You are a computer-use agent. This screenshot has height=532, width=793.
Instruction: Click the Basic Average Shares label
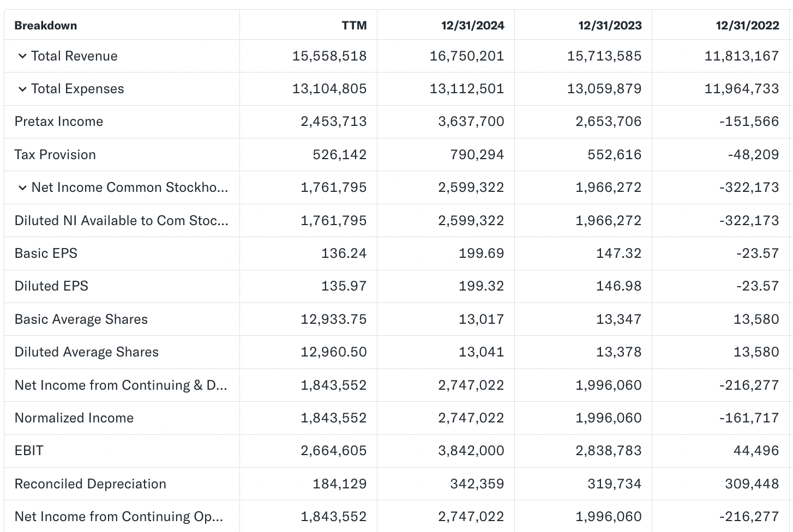tap(81, 319)
